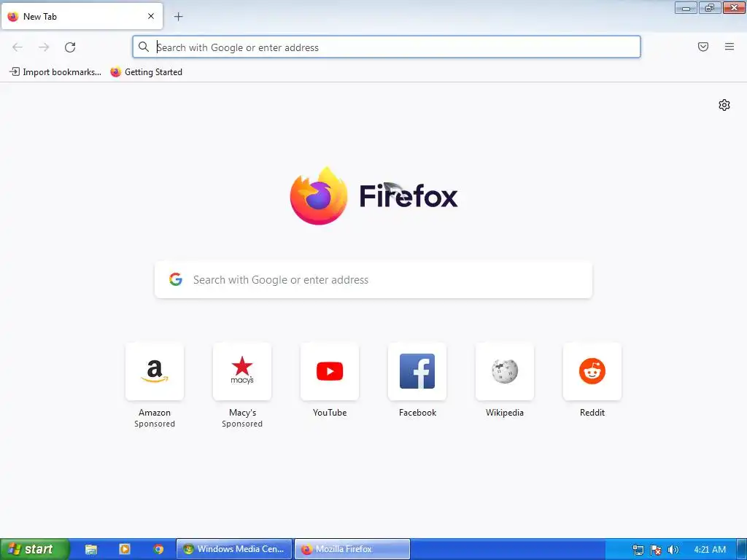
Task: Click the security alert flag tray icon
Action: (656, 550)
